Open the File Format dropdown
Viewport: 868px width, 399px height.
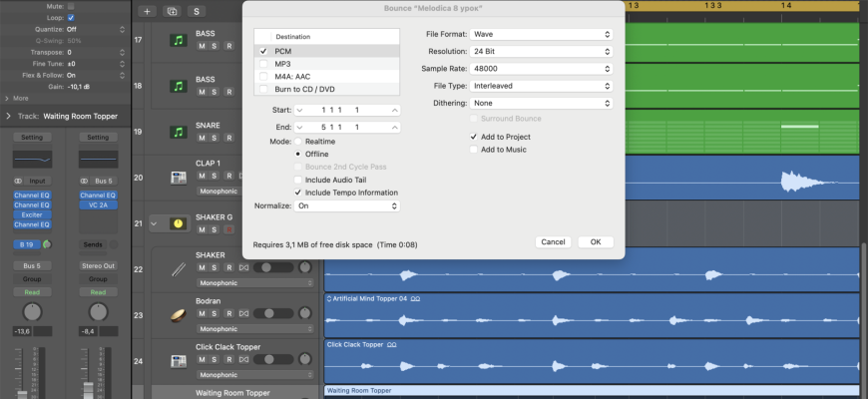[541, 34]
